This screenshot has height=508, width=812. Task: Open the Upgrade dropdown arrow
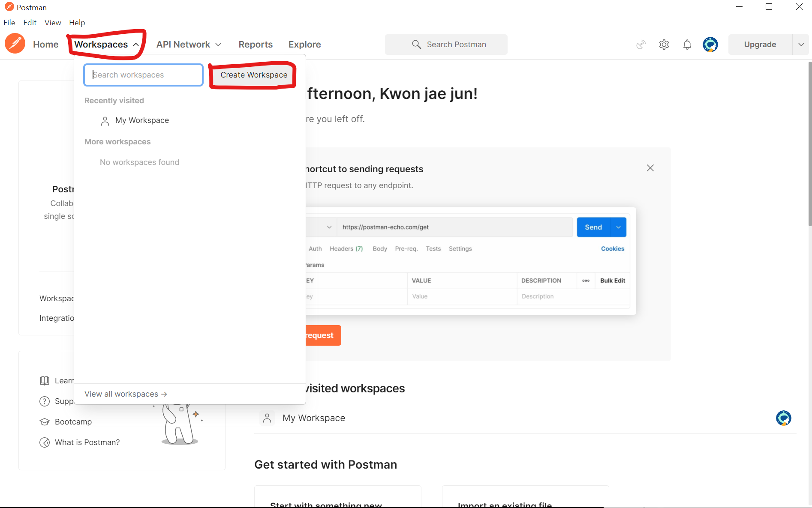[x=801, y=45]
